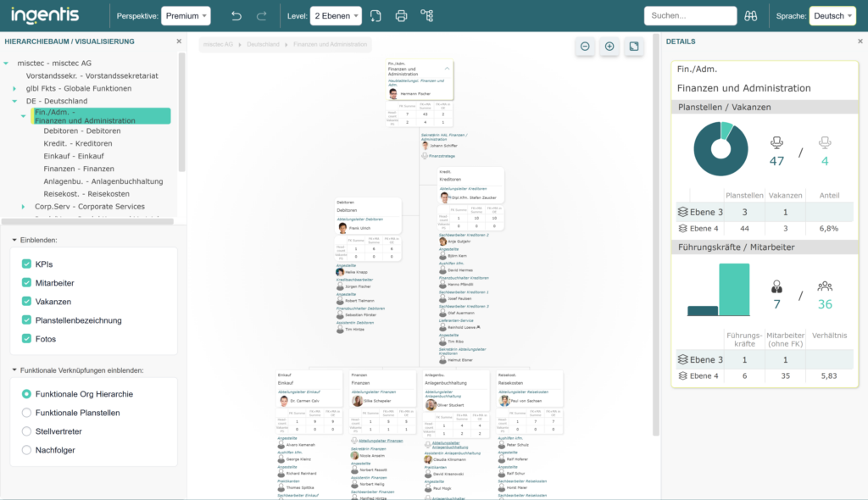Screen dimensions: 868x500
Task: Expand the Corp.Serv tree node
Action: click(23, 207)
